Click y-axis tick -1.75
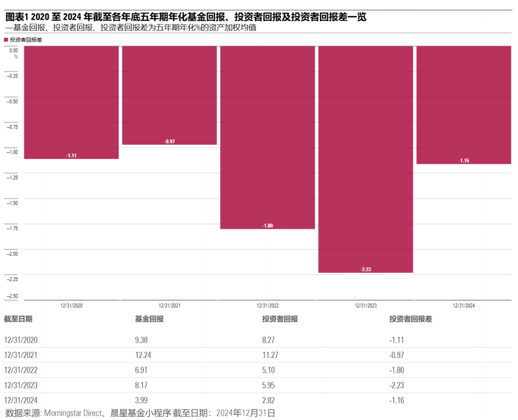This screenshot has width=518, height=420. click(13, 228)
